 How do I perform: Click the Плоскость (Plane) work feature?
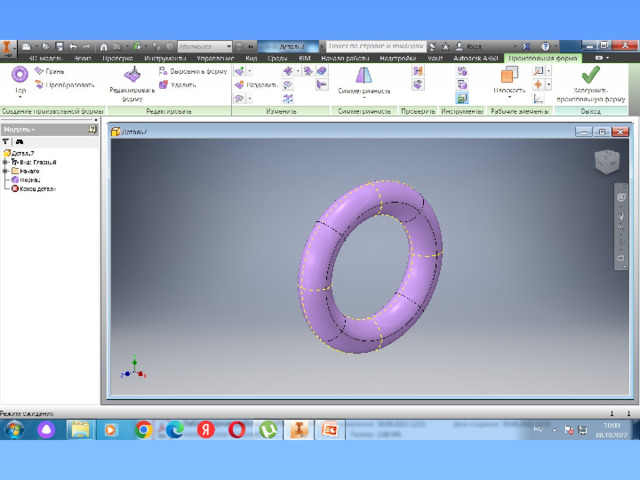508,80
